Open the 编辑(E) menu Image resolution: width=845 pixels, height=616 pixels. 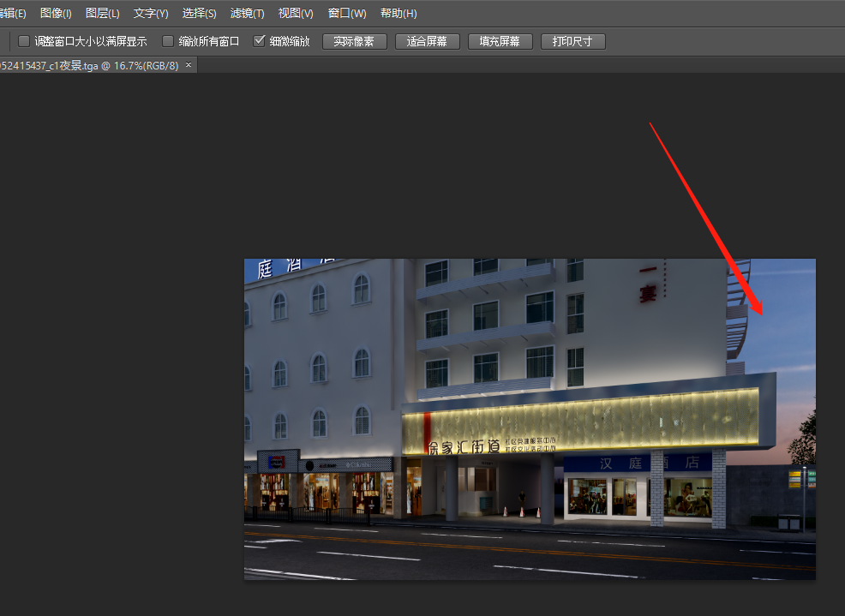tap(12, 14)
